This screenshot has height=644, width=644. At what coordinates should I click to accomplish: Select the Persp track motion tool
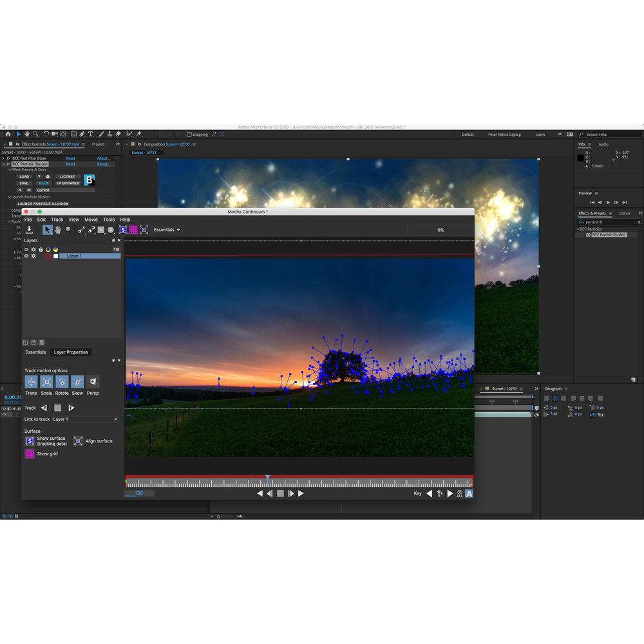[93, 382]
